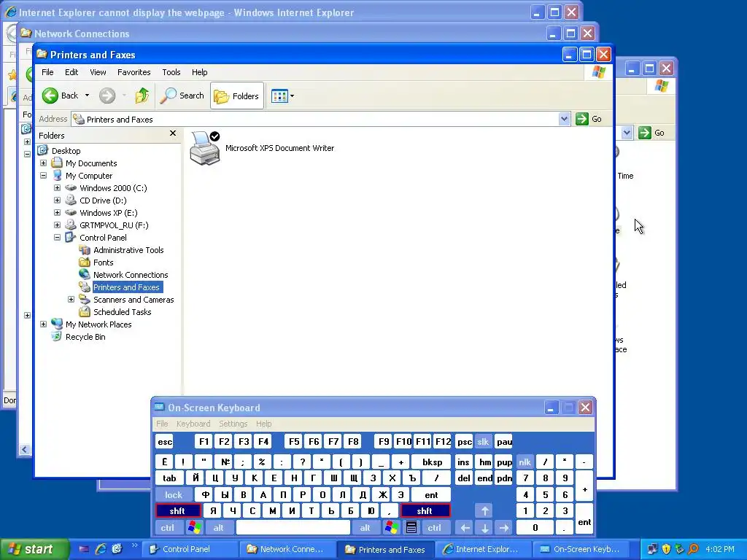Click the scroll-left arrow in Network Connections window
The height and width of the screenshot is (560, 747).
click(x=25, y=449)
